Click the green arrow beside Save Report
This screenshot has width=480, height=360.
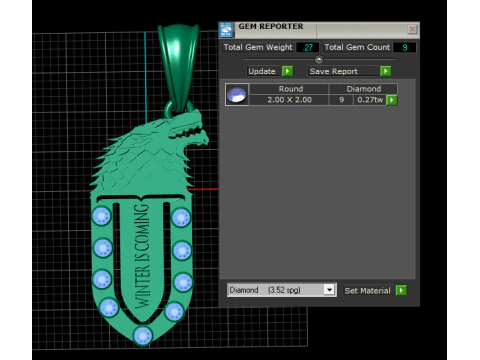tap(386, 71)
